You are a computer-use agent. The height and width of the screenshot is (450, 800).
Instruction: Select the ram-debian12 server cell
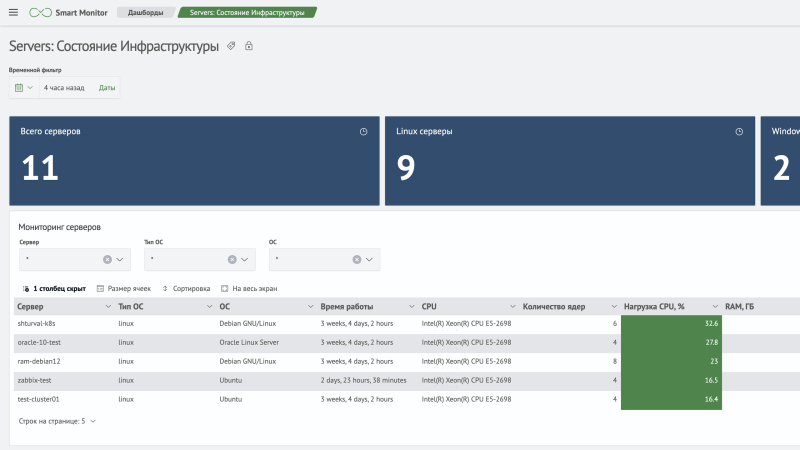[39, 361]
